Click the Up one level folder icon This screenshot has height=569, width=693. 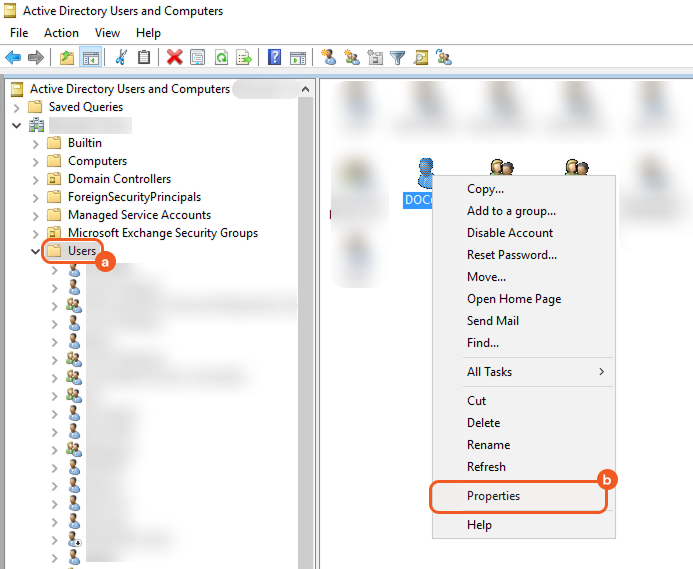(66, 57)
